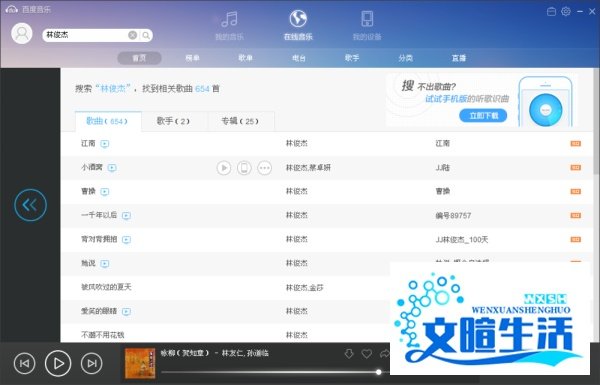
Task: Open artist 林俊杰,金莎 link
Action: pyautogui.click(x=305, y=288)
